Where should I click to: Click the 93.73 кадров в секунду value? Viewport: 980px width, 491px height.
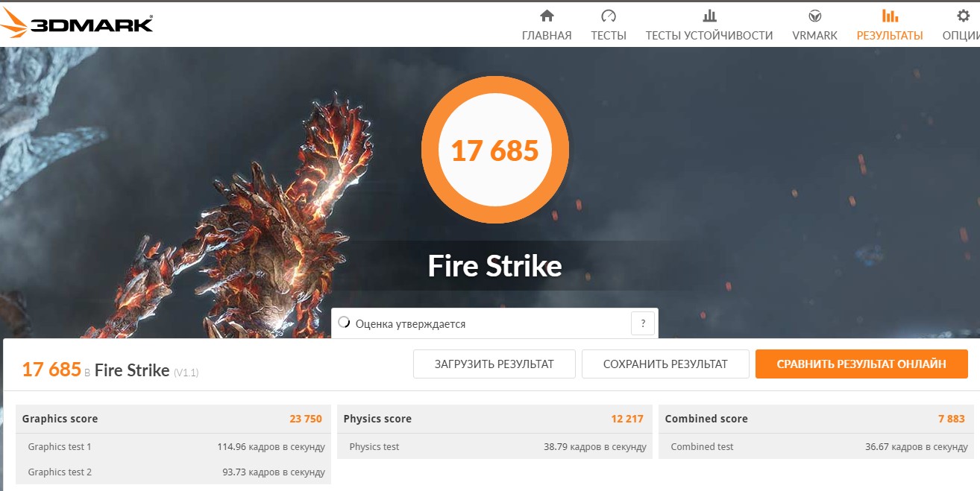click(274, 472)
